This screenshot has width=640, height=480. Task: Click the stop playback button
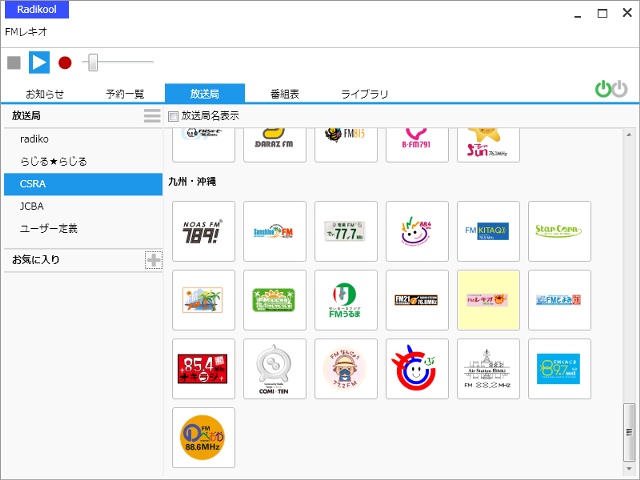click(x=14, y=62)
